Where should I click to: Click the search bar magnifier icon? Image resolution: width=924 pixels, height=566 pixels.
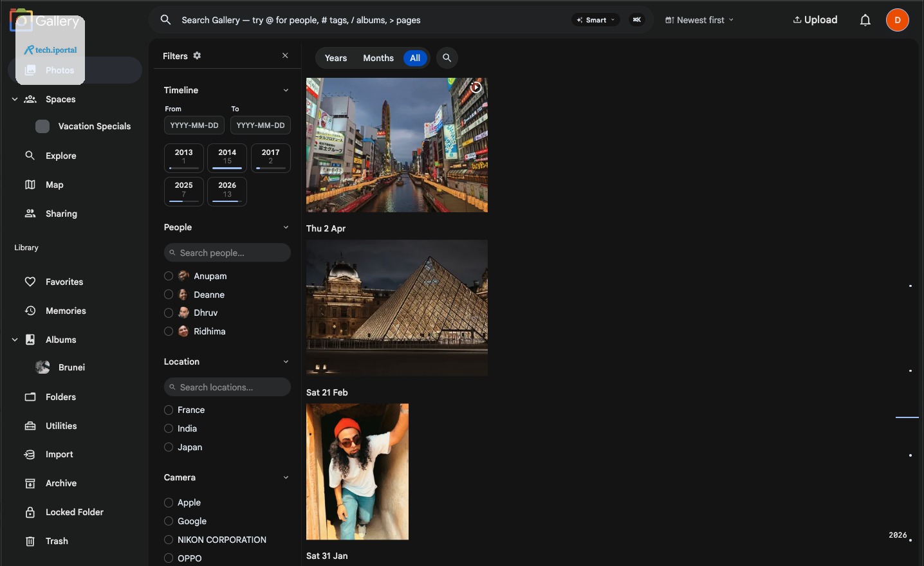(166, 20)
